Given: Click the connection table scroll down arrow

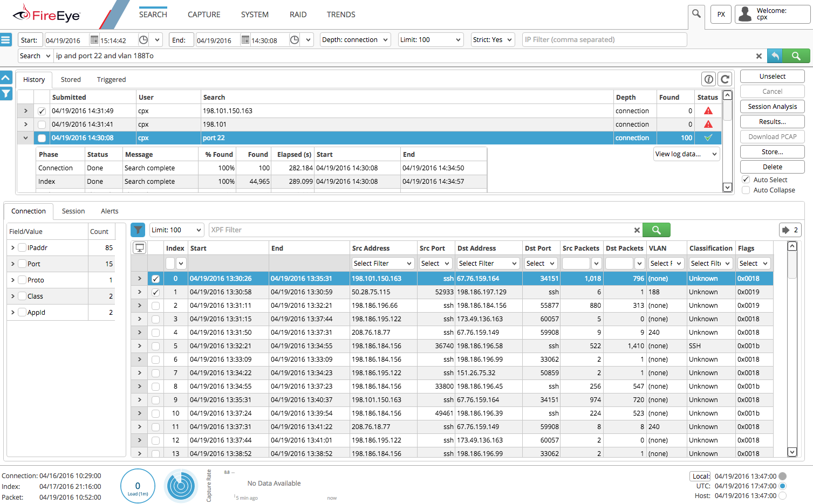Looking at the screenshot, I should (792, 452).
